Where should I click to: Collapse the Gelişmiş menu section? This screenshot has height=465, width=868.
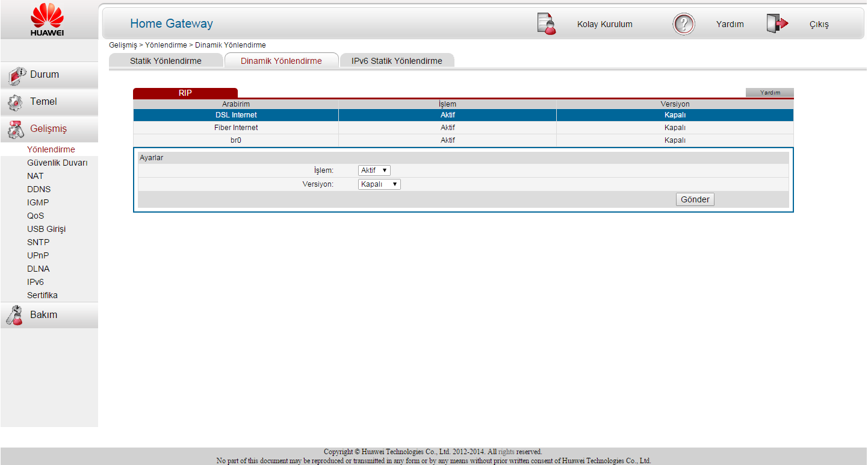(49, 129)
